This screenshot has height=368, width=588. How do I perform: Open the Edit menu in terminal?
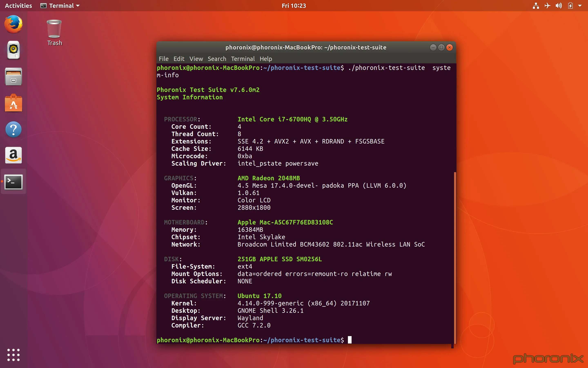(179, 59)
